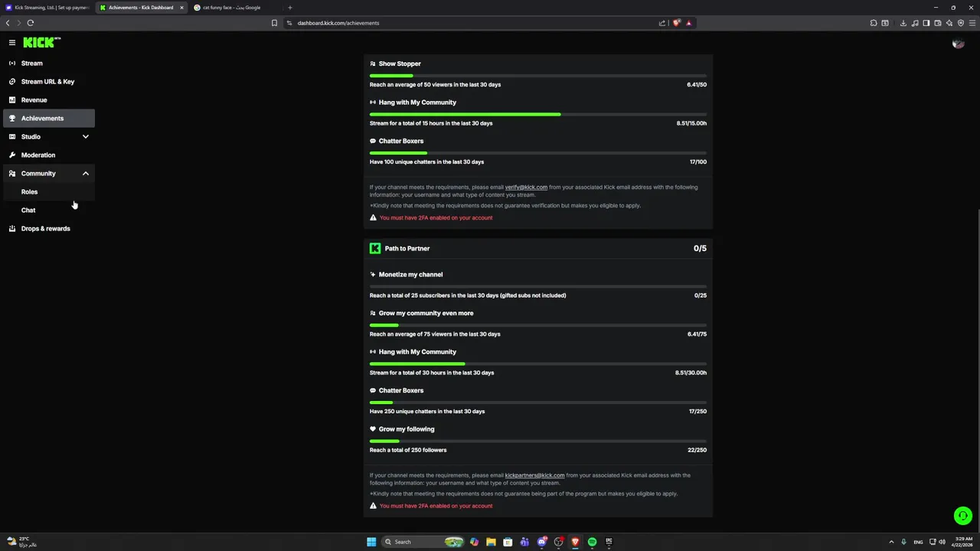Open the green support chat bubble

point(963,516)
